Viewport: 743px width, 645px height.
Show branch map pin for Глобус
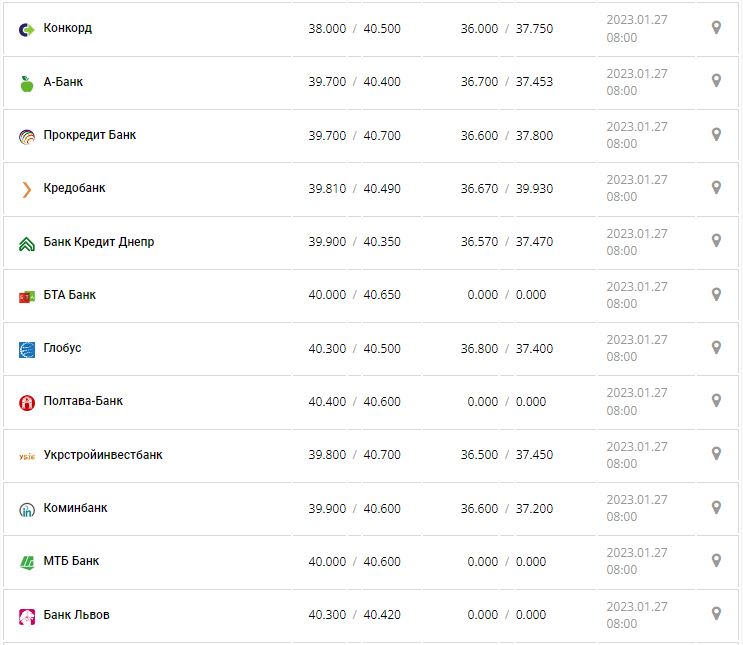click(x=716, y=347)
